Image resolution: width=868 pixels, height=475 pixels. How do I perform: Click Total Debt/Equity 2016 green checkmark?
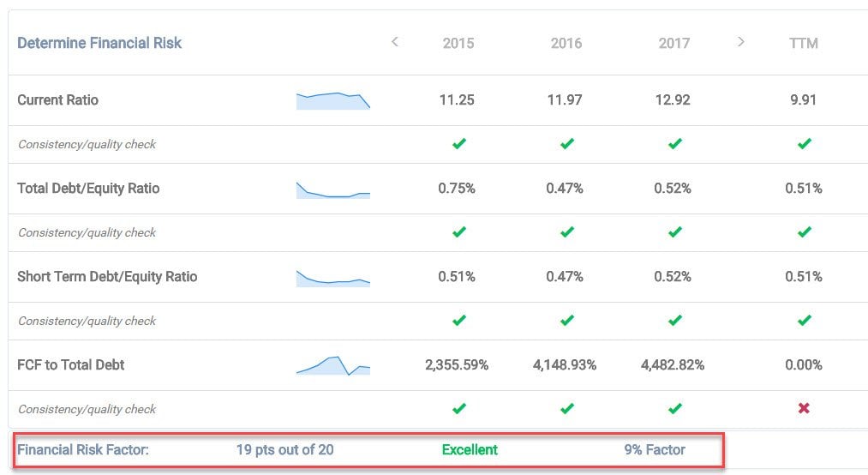[x=566, y=232]
